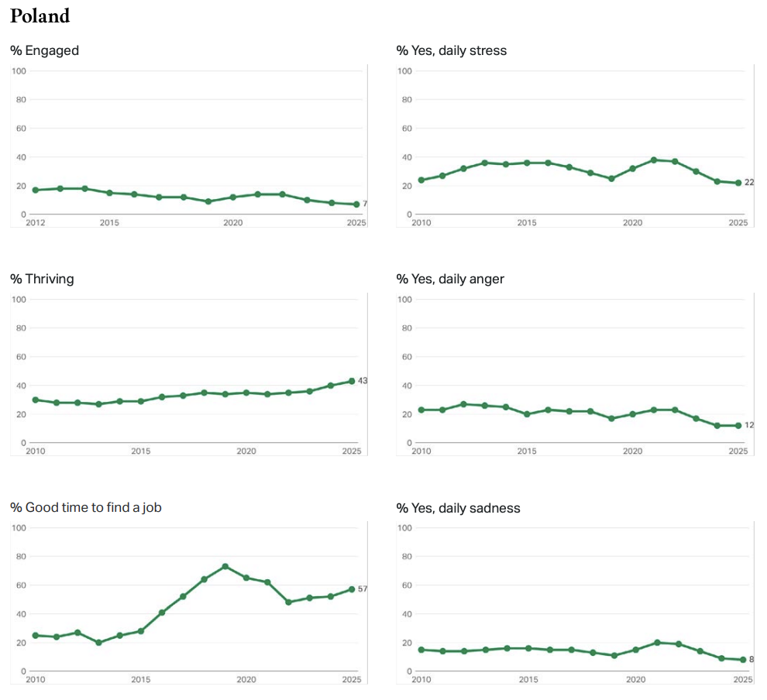
Task: Click the 2020 axis label in Engaged chart
Action: (232, 223)
